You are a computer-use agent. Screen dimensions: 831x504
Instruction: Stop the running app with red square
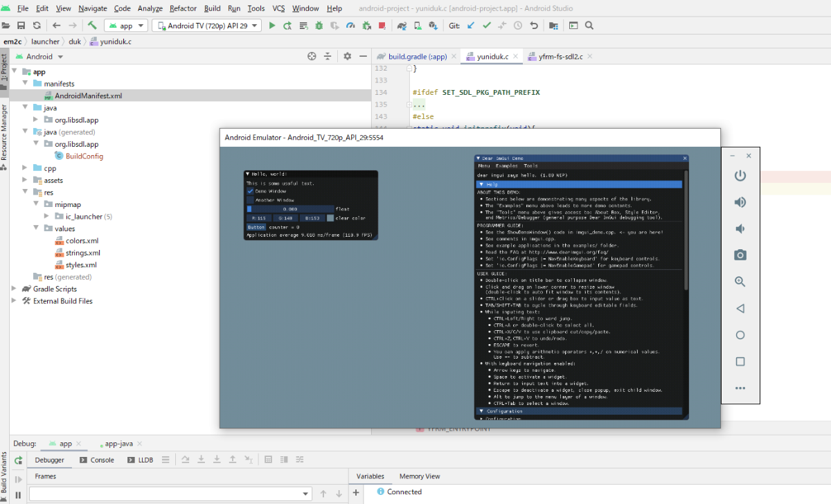pos(382,26)
